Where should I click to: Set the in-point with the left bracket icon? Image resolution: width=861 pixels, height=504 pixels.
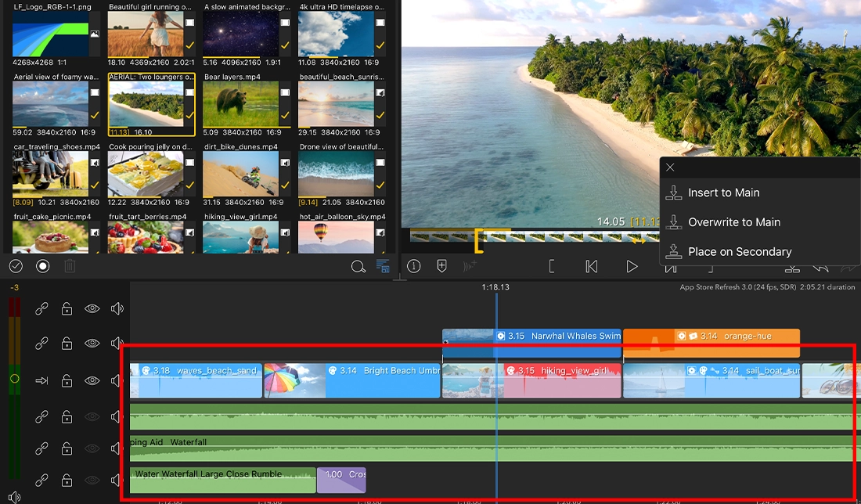pyautogui.click(x=552, y=267)
